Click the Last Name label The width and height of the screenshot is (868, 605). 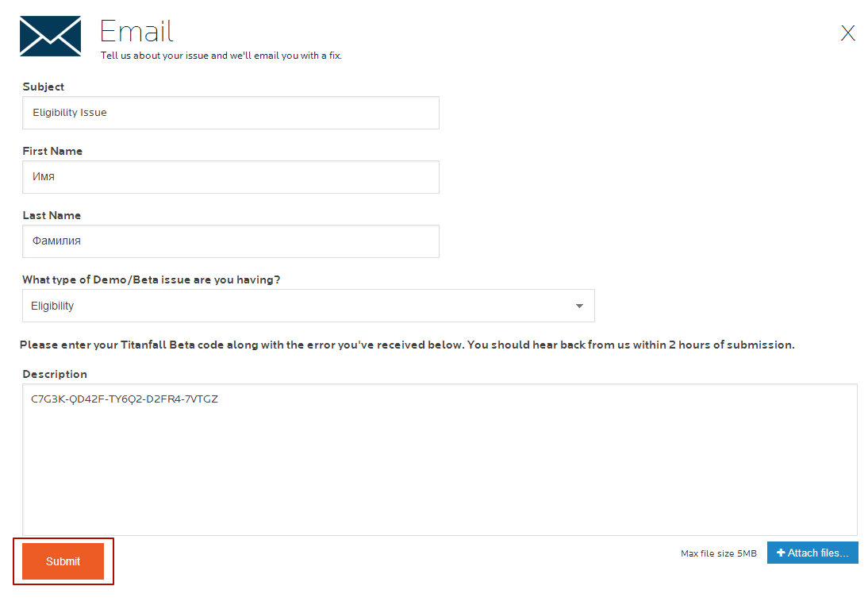pyautogui.click(x=52, y=215)
